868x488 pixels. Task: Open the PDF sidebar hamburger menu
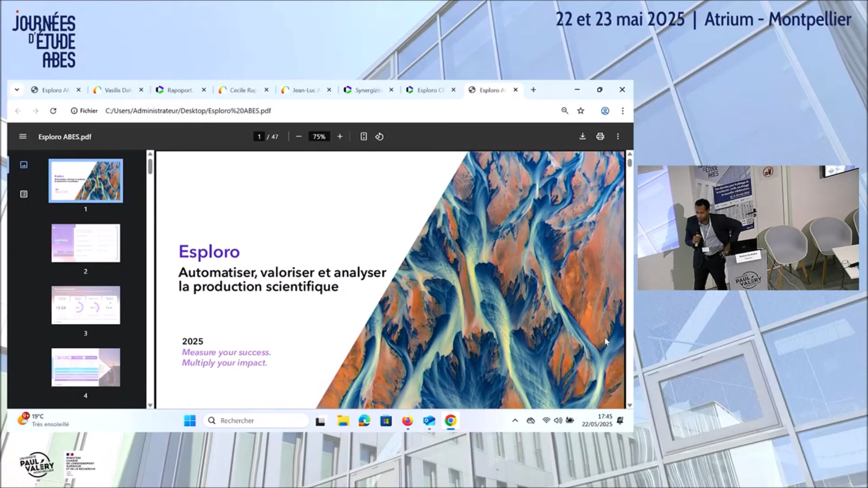(23, 136)
